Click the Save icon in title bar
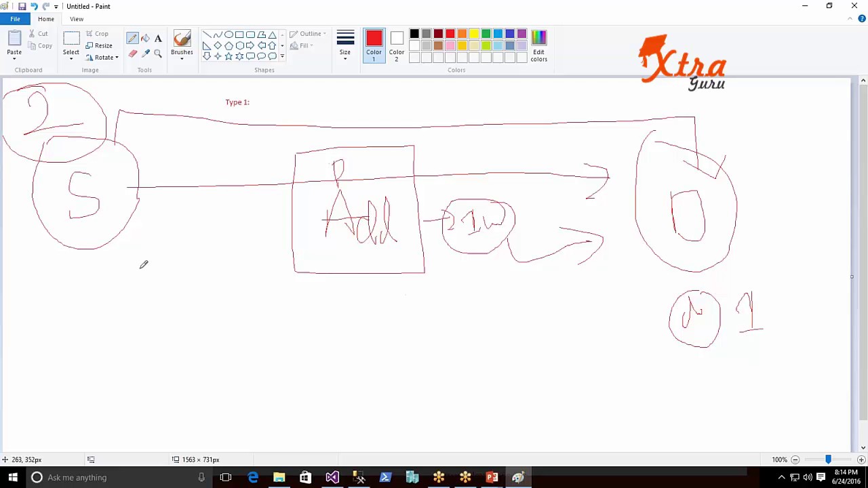Image resolution: width=868 pixels, height=488 pixels. [x=22, y=6]
